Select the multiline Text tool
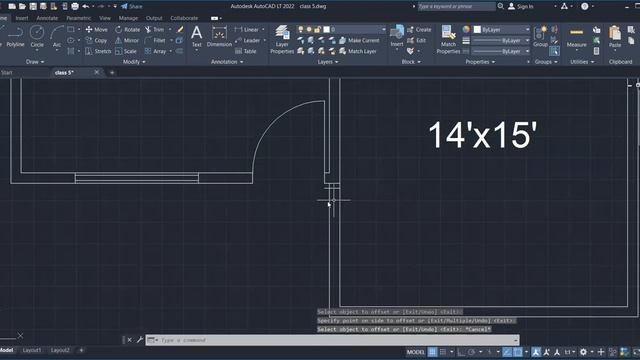This screenshot has height=360, width=640. pos(196,36)
